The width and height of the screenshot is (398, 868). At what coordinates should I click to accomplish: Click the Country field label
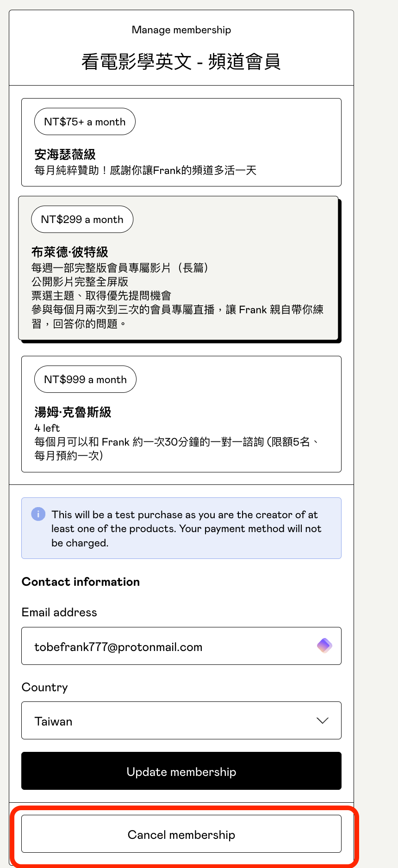45,687
